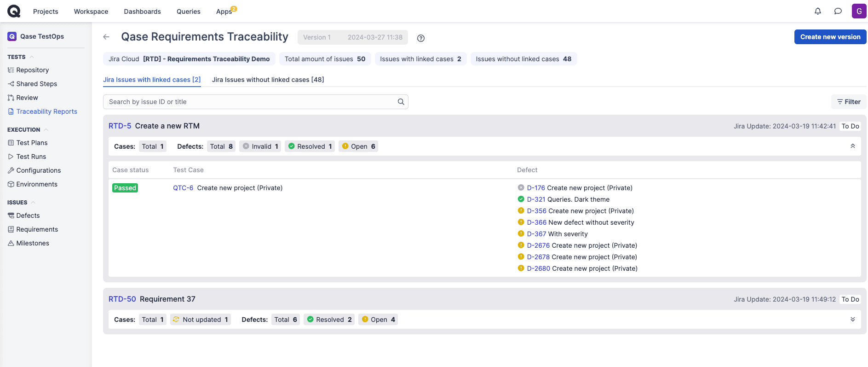Open the Queries menu
This screenshot has width=868, height=367.
click(x=189, y=12)
